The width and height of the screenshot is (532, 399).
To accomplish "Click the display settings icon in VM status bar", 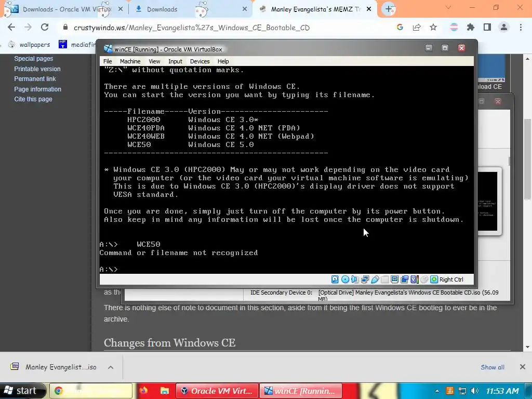I will 394,279.
